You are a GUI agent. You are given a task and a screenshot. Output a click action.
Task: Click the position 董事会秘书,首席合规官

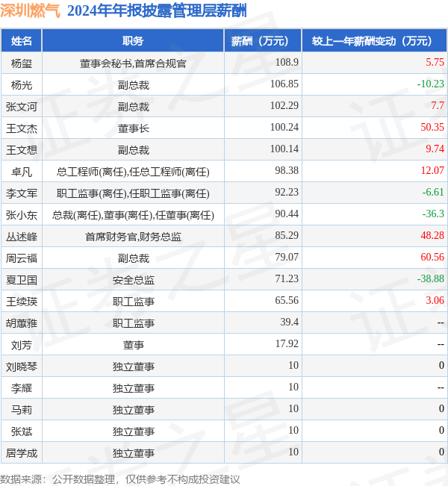point(133,63)
